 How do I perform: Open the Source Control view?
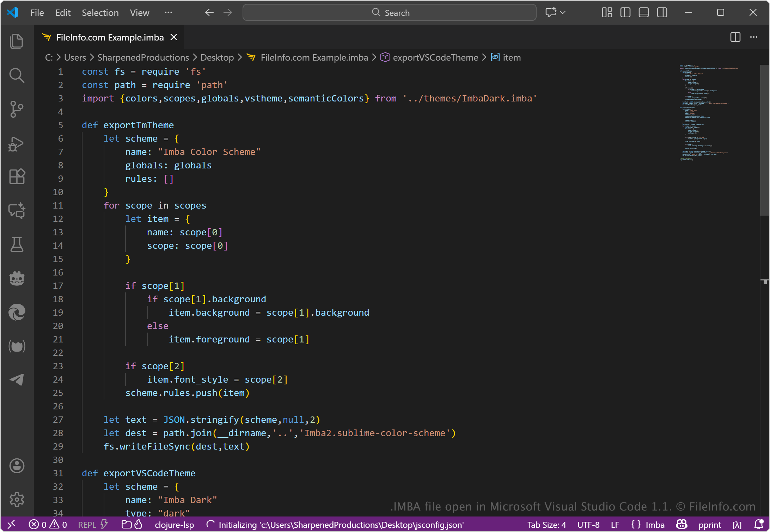coord(17,109)
